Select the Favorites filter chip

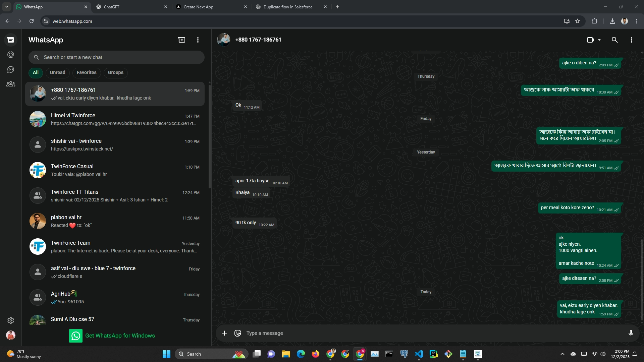(x=87, y=72)
